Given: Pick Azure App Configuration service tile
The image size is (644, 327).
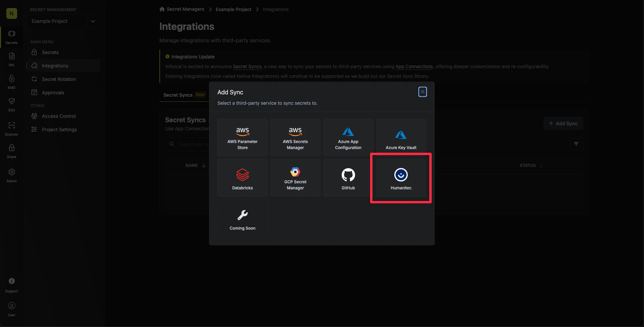Looking at the screenshot, I should point(348,138).
